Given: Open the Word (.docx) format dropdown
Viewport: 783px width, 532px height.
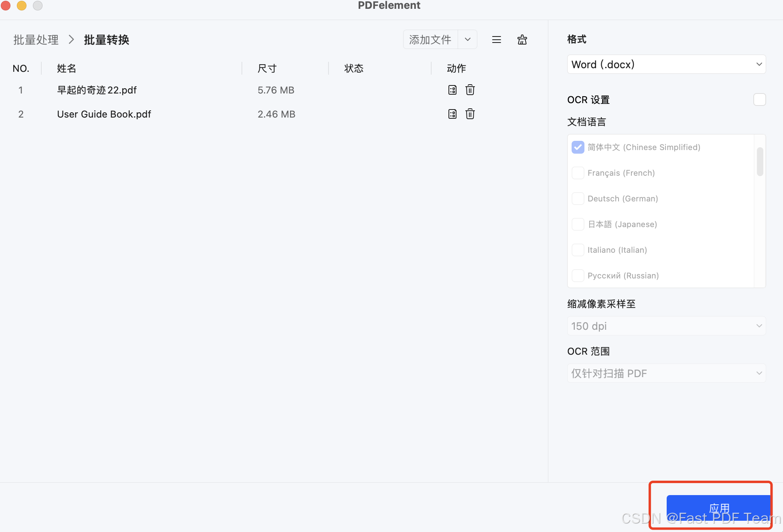Looking at the screenshot, I should 666,65.
